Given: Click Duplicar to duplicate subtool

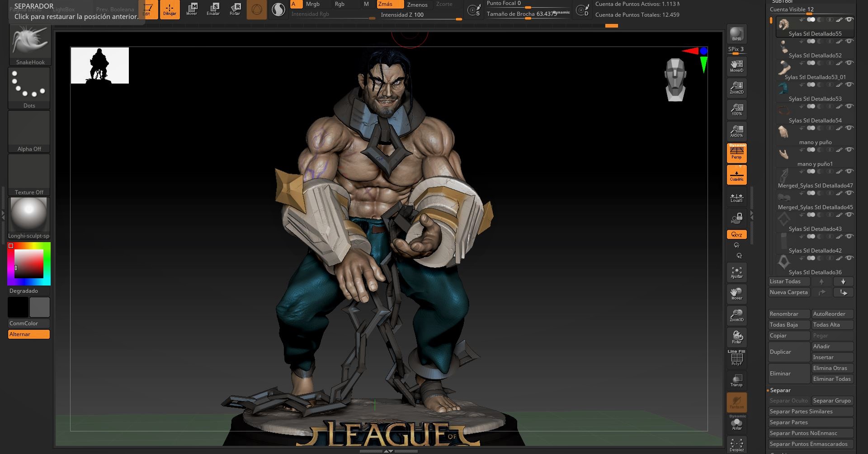Looking at the screenshot, I should [789, 352].
